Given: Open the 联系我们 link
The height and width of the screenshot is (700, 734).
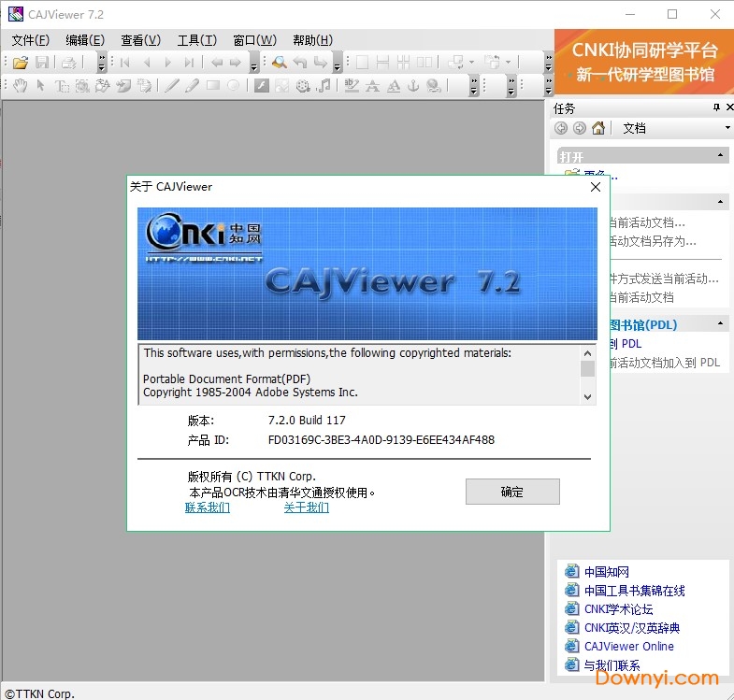Looking at the screenshot, I should (x=207, y=507).
